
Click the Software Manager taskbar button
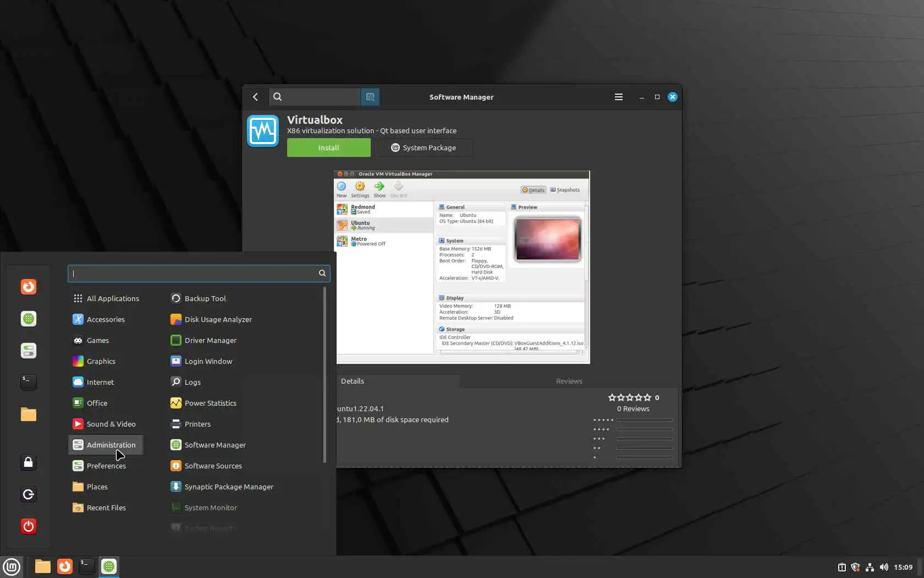[x=109, y=566]
